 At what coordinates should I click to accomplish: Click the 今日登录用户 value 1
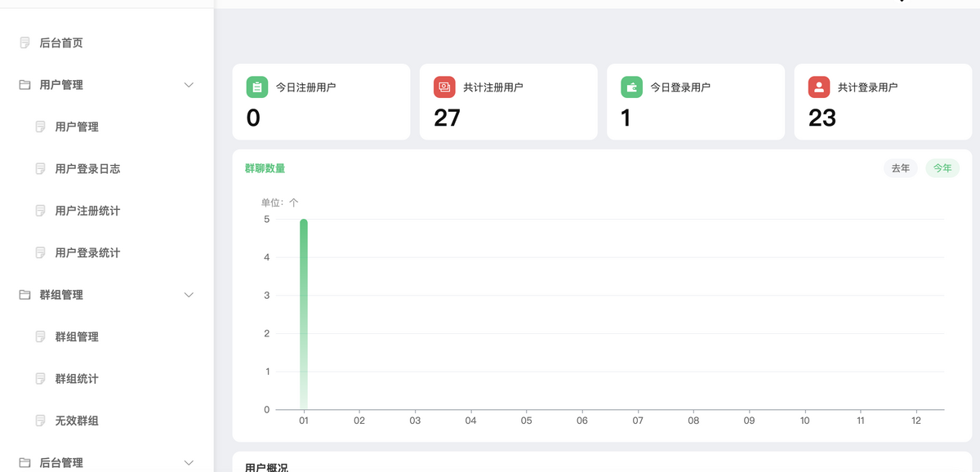626,118
